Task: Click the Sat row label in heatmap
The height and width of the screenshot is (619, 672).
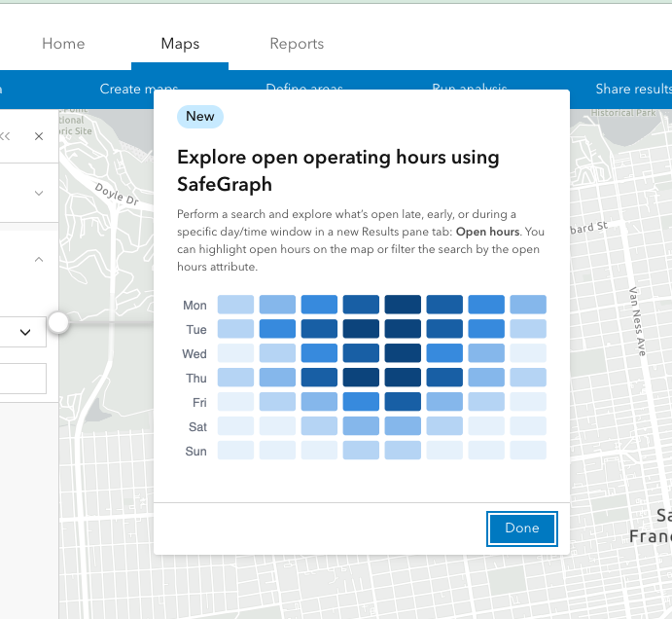Action: pos(197,427)
